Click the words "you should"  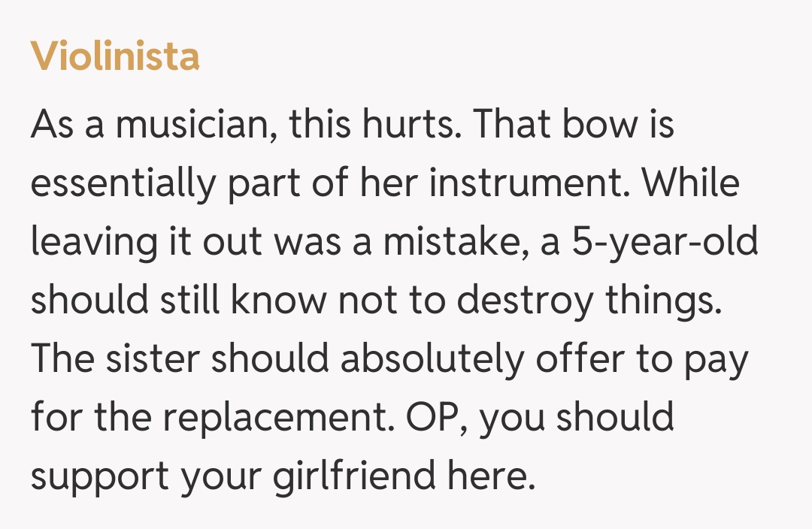tap(578, 419)
